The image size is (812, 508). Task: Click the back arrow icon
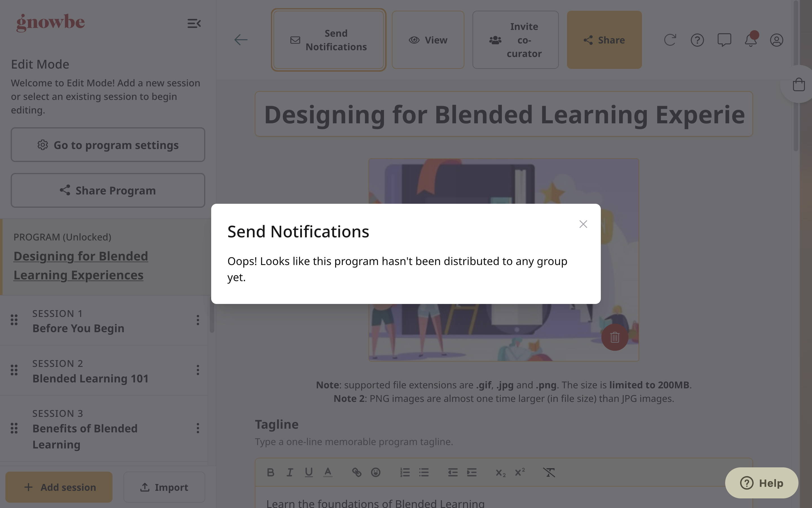coord(240,40)
